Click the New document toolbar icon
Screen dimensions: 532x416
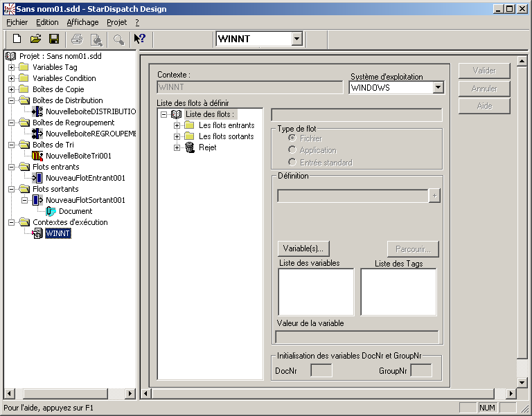(x=17, y=39)
